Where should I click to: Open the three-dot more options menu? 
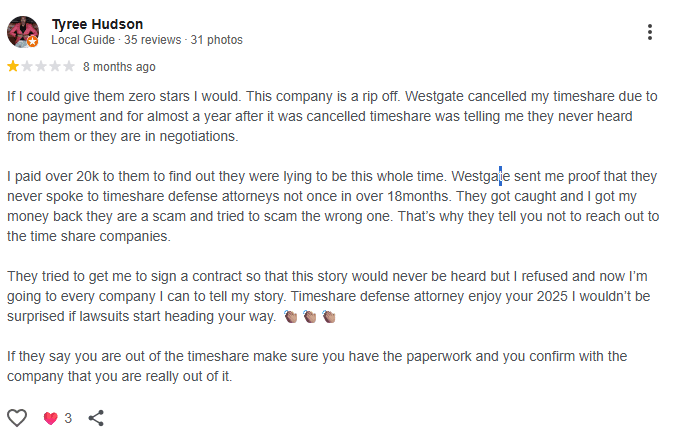pyautogui.click(x=650, y=32)
